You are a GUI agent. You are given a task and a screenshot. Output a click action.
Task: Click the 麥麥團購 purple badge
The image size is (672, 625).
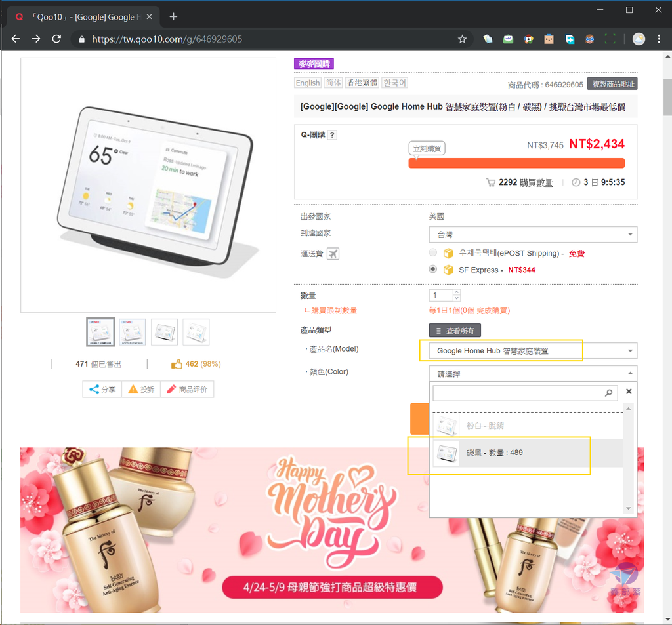[x=314, y=64]
